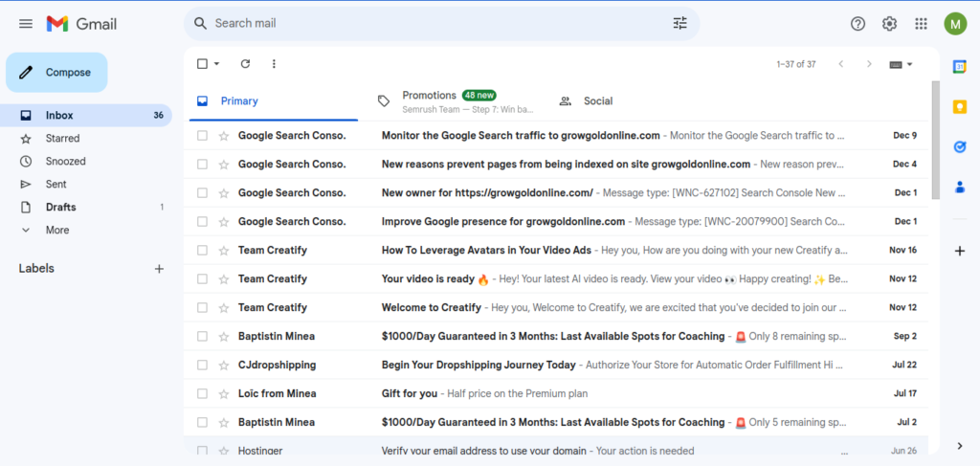This screenshot has width=980, height=466.
Task: Get add-ons plus icon in side panel
Action: (960, 251)
